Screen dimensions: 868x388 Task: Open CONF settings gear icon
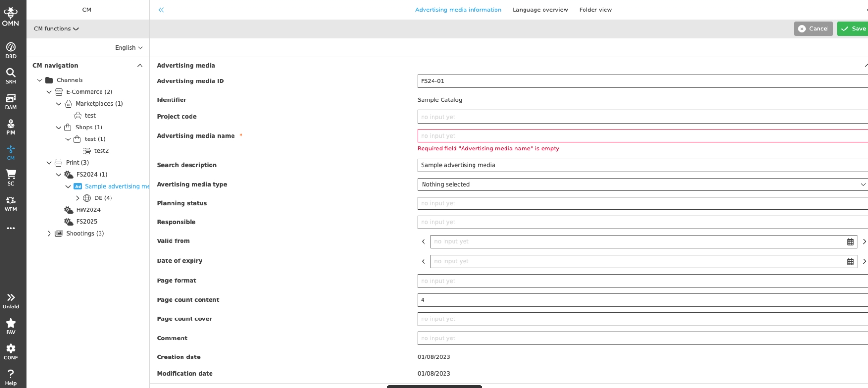click(10, 351)
